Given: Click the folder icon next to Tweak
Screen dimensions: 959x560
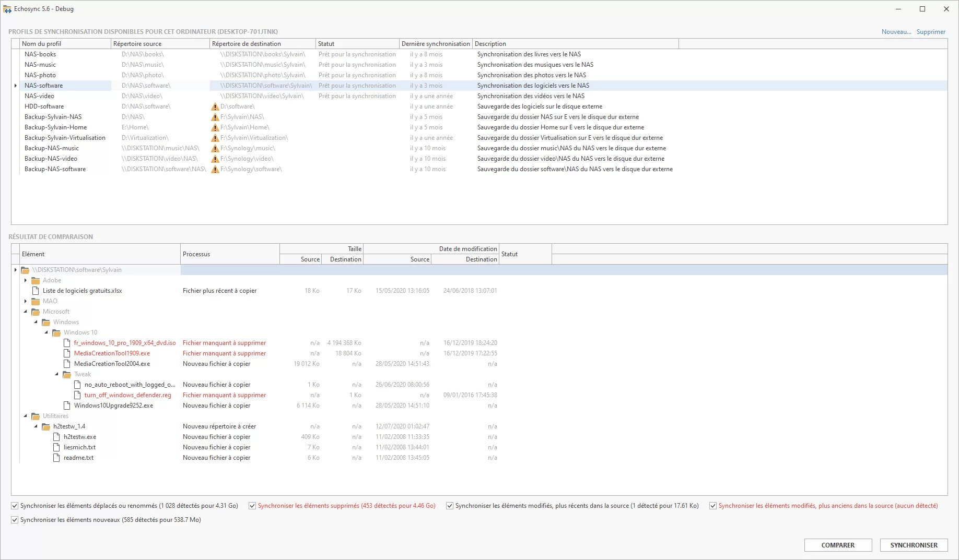Looking at the screenshot, I should [67, 374].
